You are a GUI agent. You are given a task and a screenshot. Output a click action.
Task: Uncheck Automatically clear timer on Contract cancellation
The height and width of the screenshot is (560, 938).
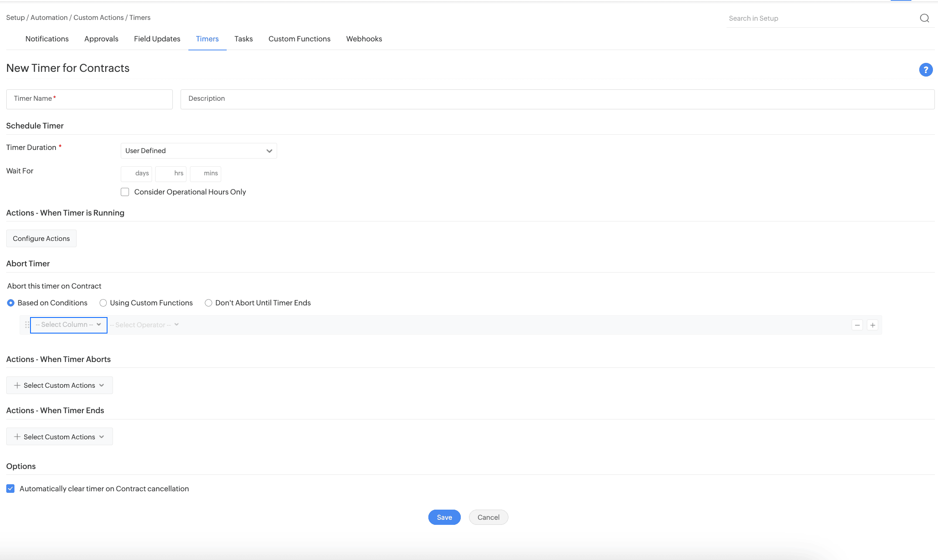point(11,489)
